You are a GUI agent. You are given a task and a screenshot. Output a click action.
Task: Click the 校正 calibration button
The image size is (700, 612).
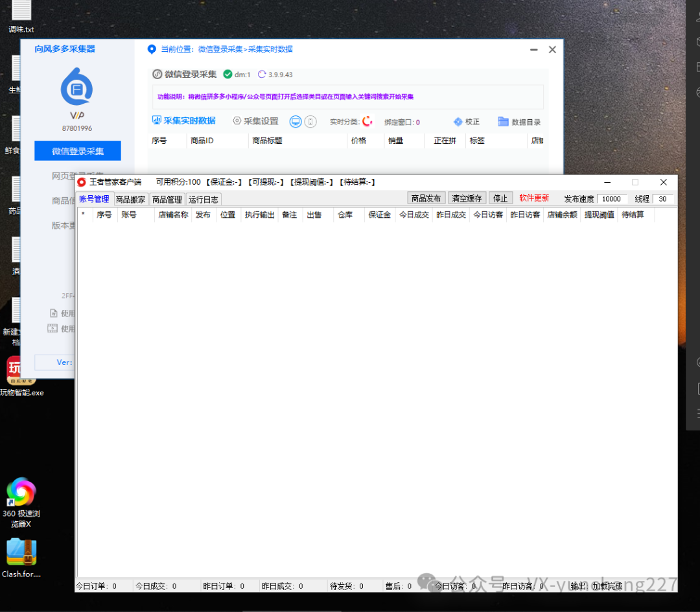click(x=467, y=122)
